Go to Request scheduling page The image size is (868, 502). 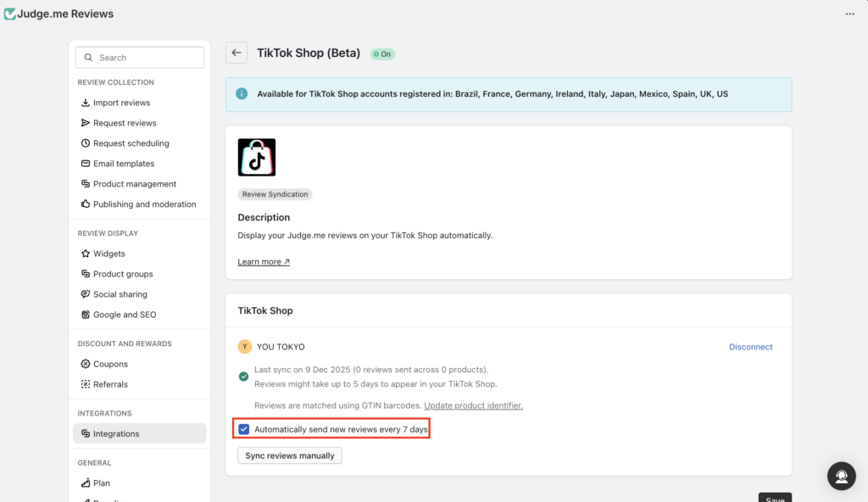coord(131,143)
